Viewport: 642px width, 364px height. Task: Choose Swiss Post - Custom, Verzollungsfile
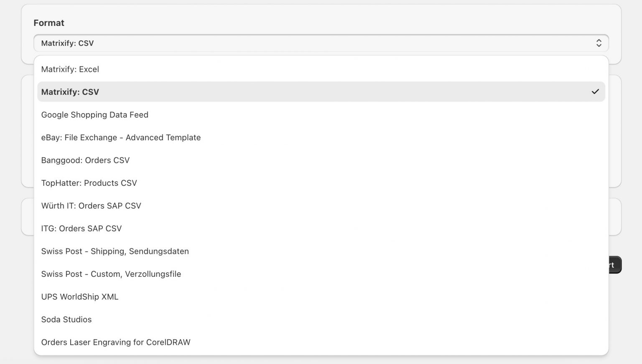[111, 274]
